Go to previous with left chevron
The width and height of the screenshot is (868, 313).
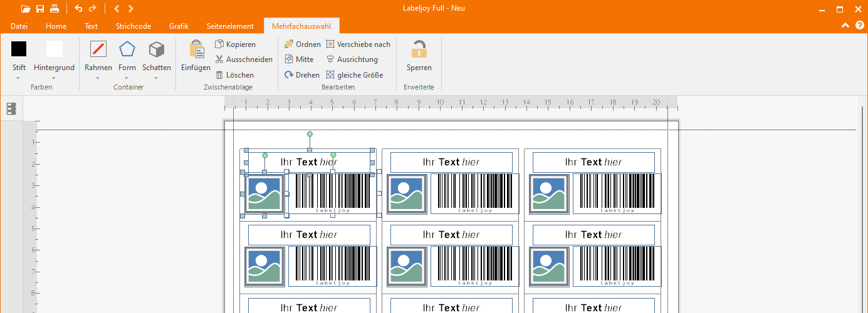117,9
